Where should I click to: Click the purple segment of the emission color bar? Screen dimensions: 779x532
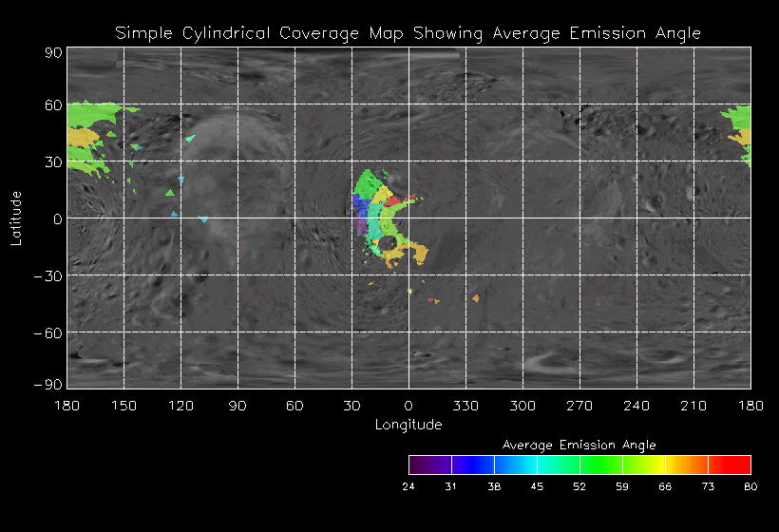point(429,465)
